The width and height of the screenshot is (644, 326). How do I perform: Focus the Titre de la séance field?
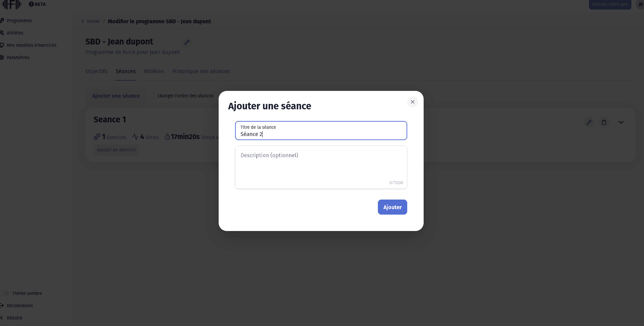(321, 131)
